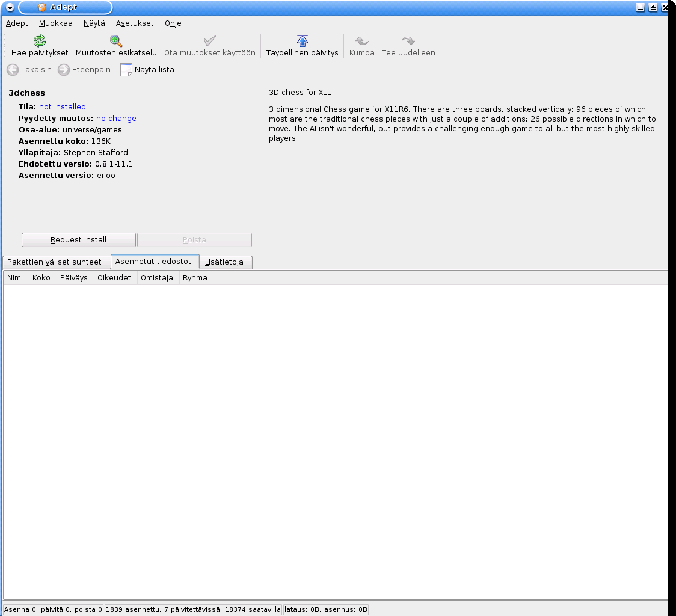
Task: Click the Tee uudelleen redo arrow
Action: (x=408, y=41)
